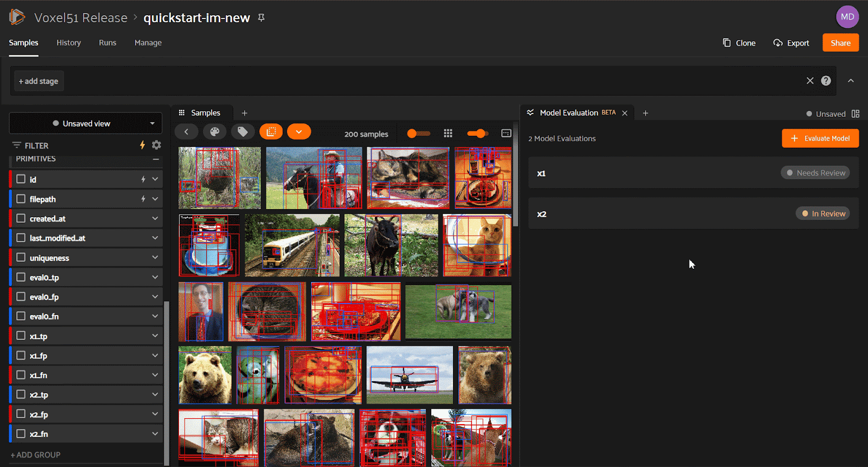The height and width of the screenshot is (467, 868).
Task: Click the Evaluate Model button
Action: tap(820, 138)
